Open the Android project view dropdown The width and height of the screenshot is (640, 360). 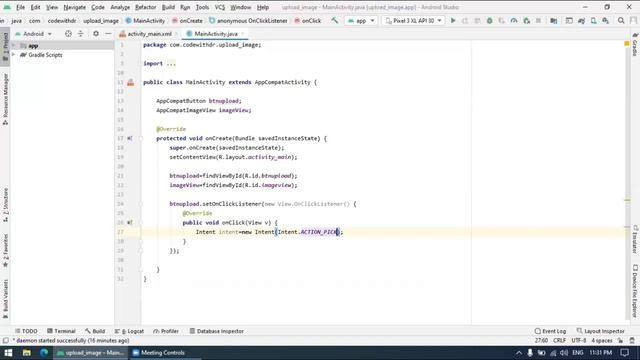point(34,34)
